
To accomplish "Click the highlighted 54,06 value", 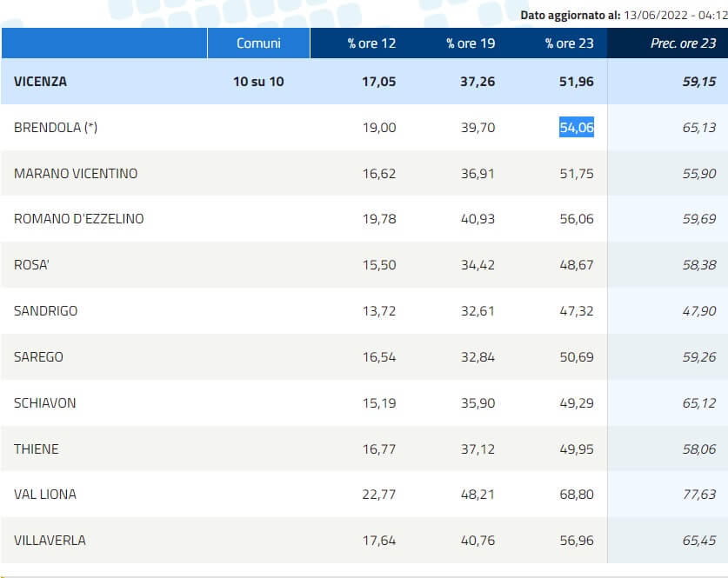I will click(x=576, y=128).
